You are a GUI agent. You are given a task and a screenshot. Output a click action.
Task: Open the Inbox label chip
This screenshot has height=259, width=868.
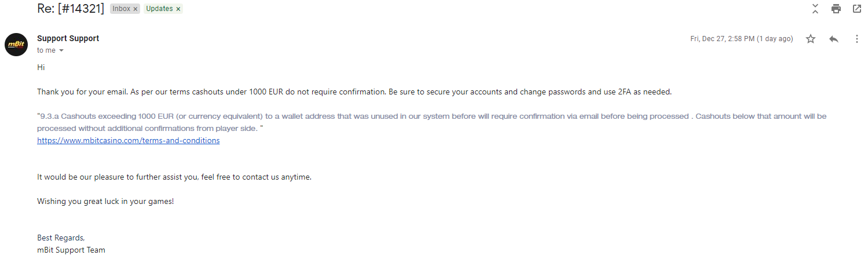(121, 9)
